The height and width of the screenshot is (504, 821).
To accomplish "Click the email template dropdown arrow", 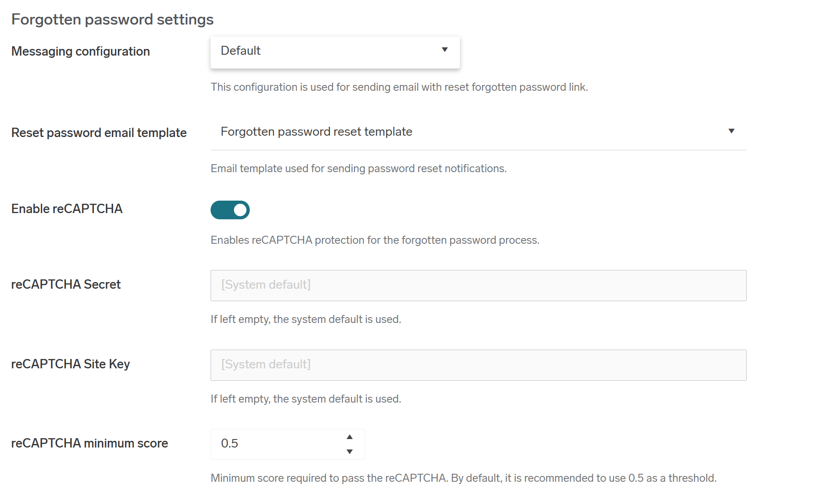I will (731, 131).
